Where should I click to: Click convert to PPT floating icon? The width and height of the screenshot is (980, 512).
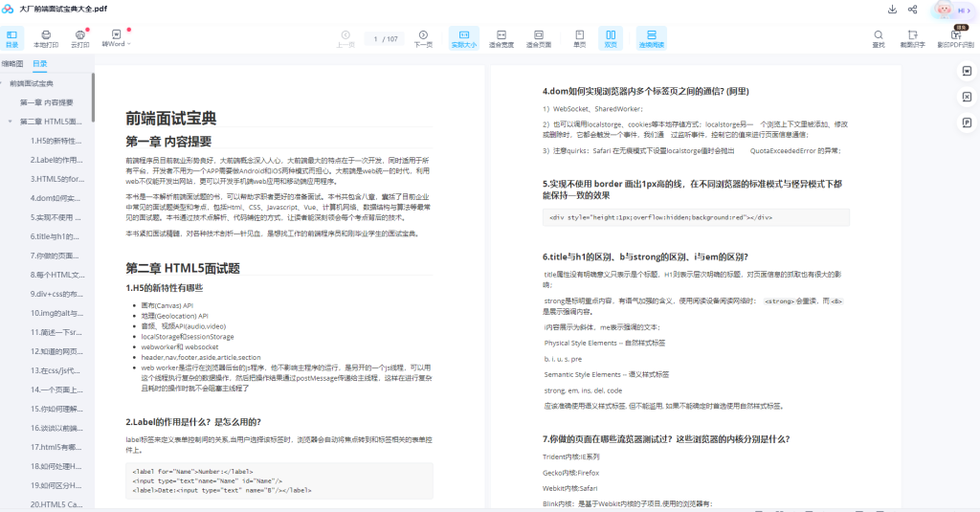(967, 122)
